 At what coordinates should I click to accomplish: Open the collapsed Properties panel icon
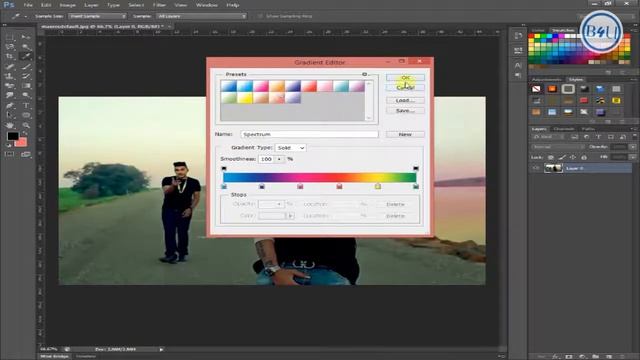518,50
